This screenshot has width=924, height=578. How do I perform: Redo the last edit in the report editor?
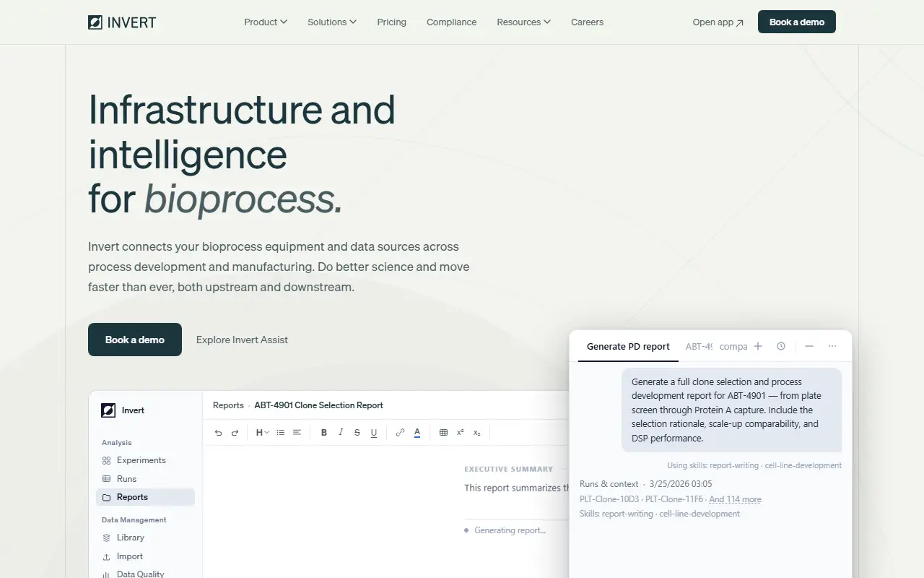pos(235,433)
